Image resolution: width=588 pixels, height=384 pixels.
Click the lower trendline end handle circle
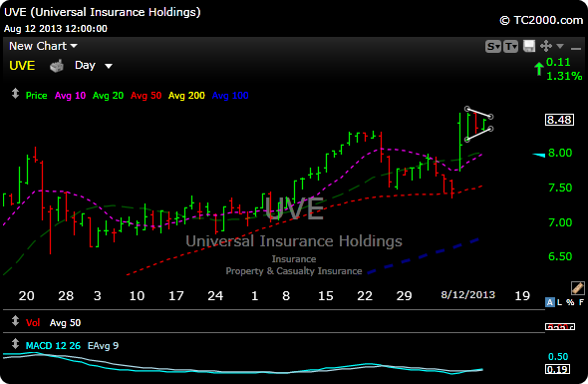490,129
